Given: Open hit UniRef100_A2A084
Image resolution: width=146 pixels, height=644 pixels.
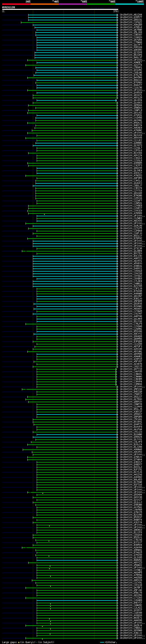Looking at the screenshot, I should 131,548.
